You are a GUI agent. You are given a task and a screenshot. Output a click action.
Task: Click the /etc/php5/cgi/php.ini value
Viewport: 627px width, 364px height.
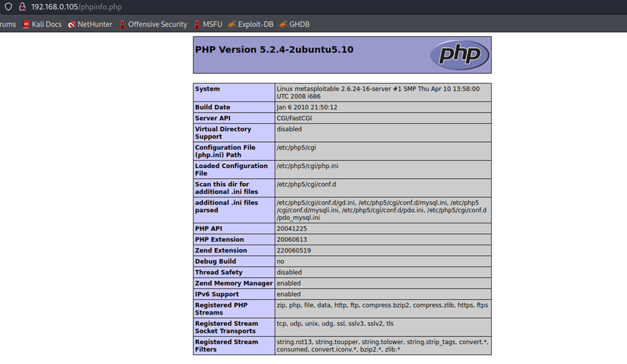[x=307, y=166]
